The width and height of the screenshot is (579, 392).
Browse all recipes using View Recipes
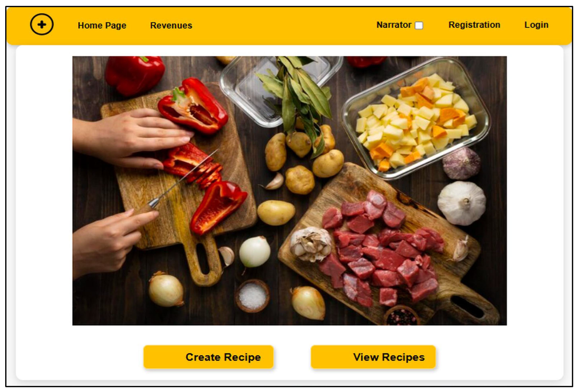point(373,357)
